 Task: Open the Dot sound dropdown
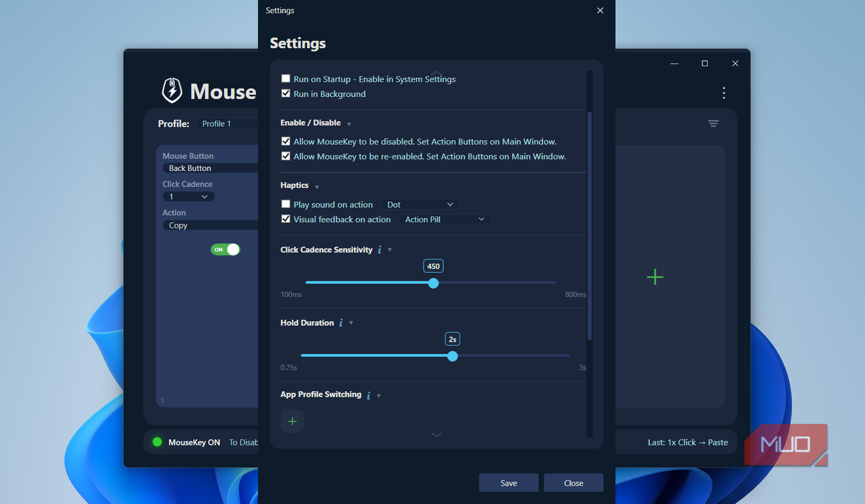421,204
